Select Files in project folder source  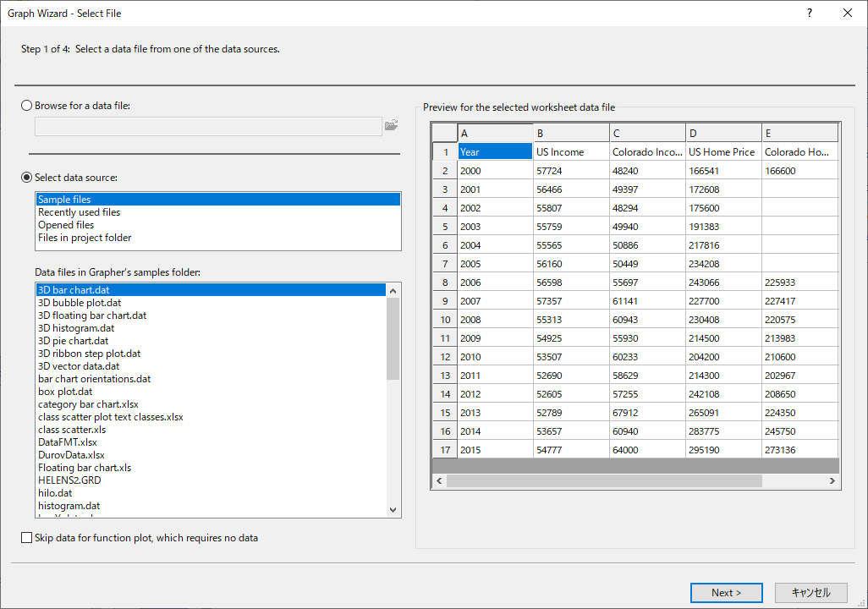click(x=85, y=238)
